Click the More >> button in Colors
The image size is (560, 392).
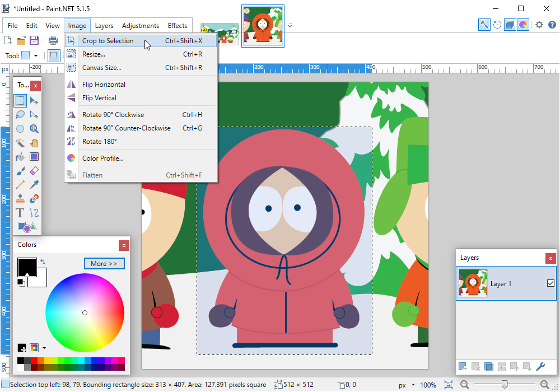[104, 263]
